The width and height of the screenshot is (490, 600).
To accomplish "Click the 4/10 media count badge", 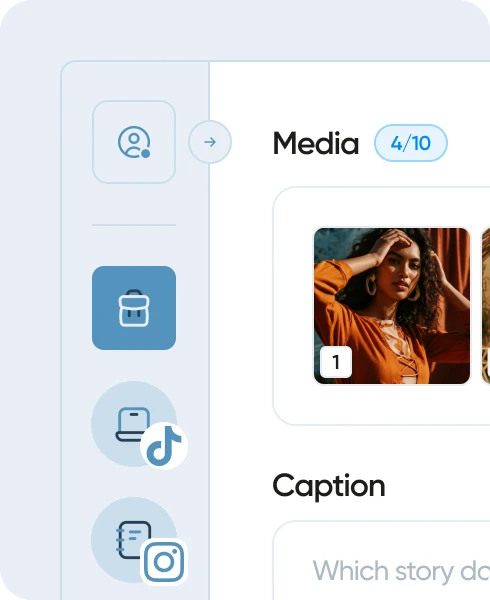I will [x=411, y=143].
